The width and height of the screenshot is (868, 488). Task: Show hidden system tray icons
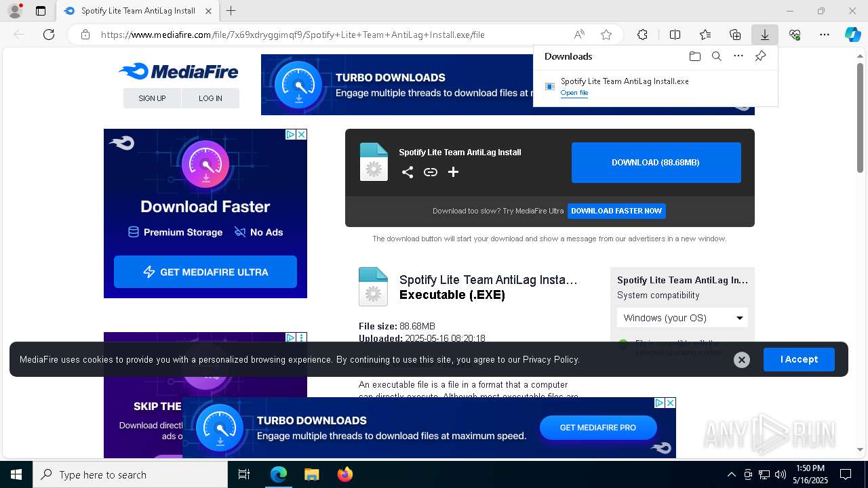pyautogui.click(x=731, y=474)
